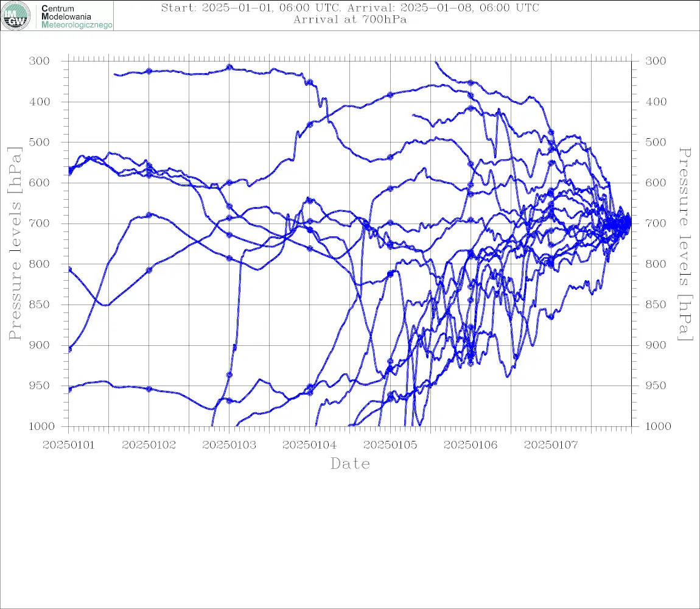Click the 20250105 date tick label
The image size is (700, 609).
tap(390, 445)
